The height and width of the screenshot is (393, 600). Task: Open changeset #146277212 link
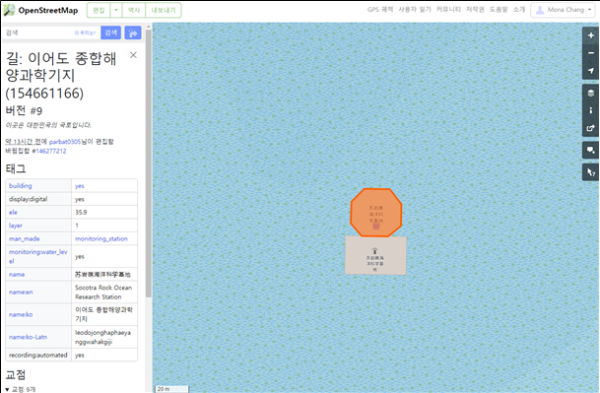(49, 151)
